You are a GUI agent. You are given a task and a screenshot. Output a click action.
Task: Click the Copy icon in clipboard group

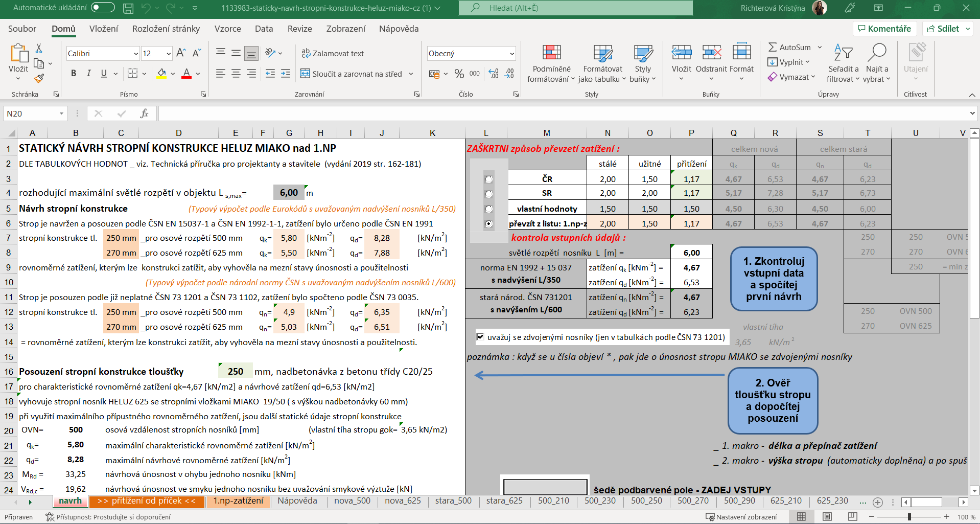pos(39,63)
